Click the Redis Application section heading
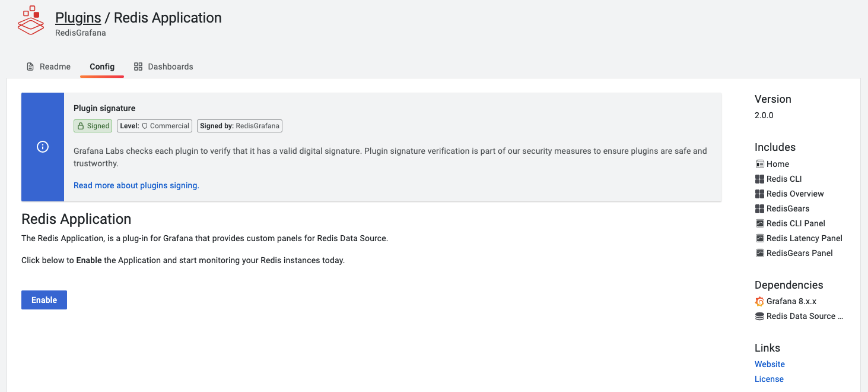 click(x=76, y=219)
